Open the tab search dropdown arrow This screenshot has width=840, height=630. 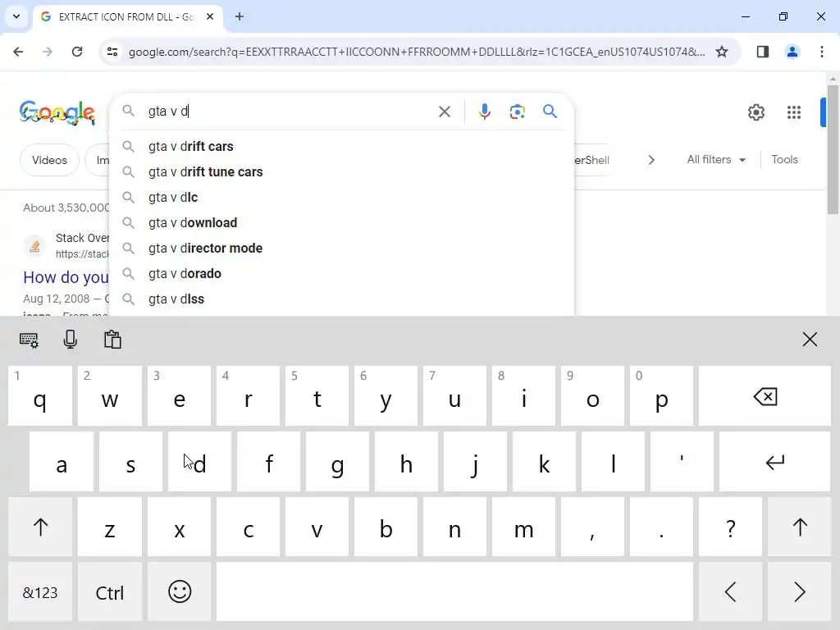tap(16, 16)
